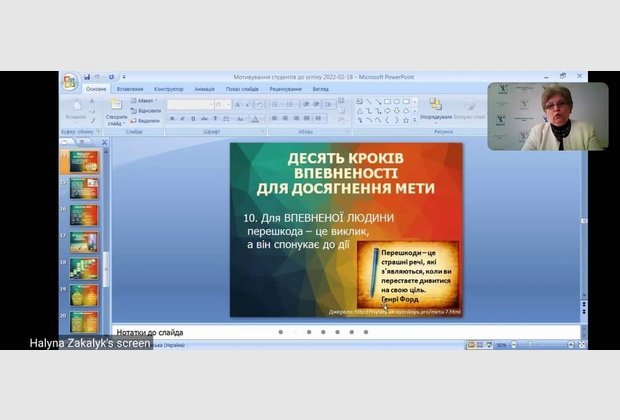This screenshot has height=420, width=620.
Task: Select the Rectangle shape in gallery
Action: [388, 102]
